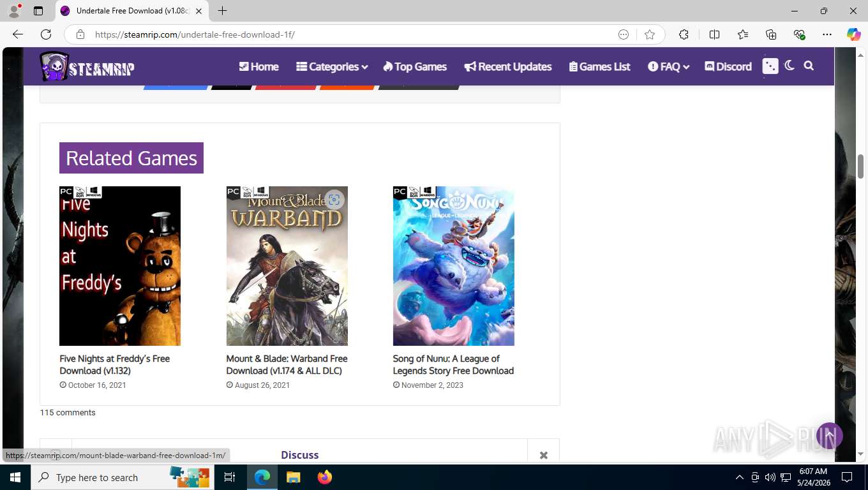This screenshot has height=490, width=868.
Task: Expand the Categories dropdown menu
Action: (x=332, y=66)
